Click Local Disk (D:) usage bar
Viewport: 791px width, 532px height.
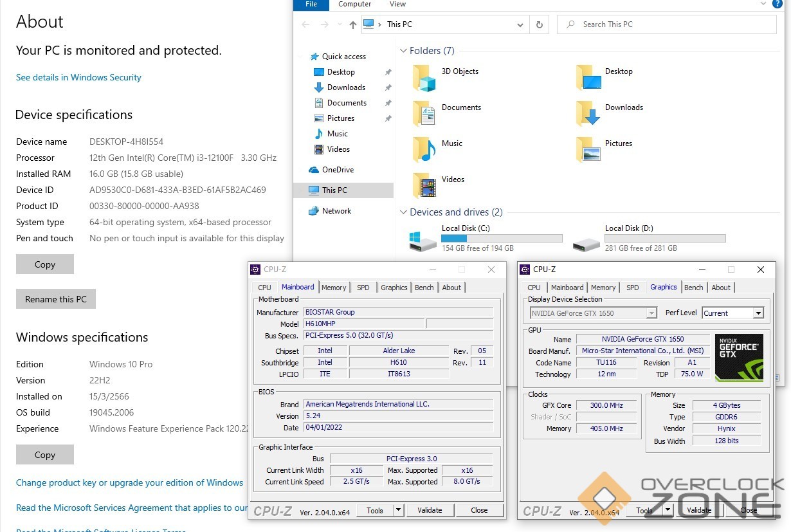coord(665,238)
